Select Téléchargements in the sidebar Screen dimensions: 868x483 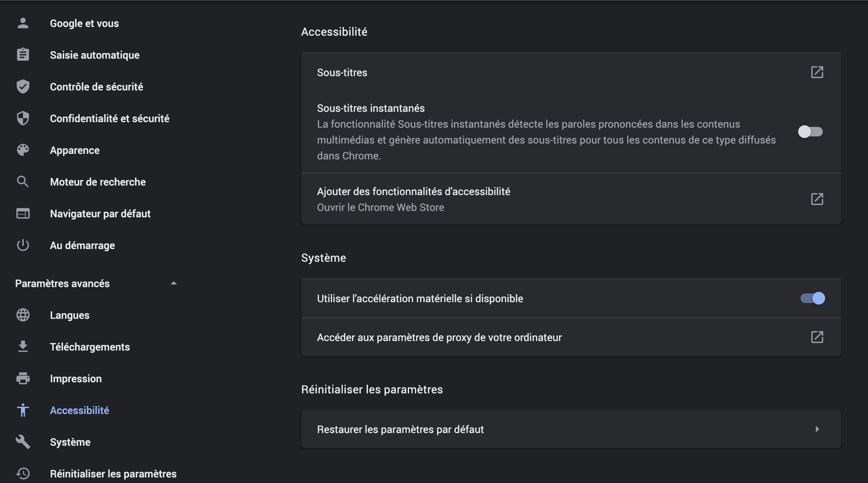pos(90,347)
